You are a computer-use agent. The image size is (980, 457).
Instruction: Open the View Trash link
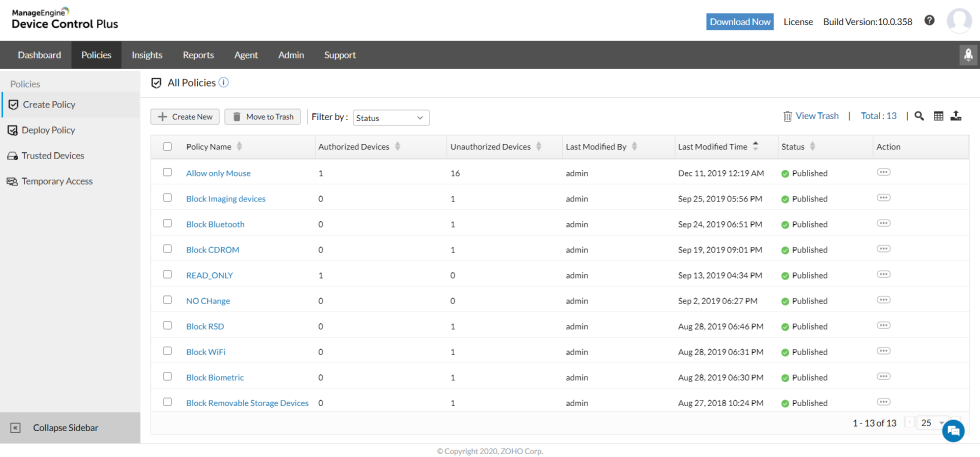pyautogui.click(x=811, y=116)
